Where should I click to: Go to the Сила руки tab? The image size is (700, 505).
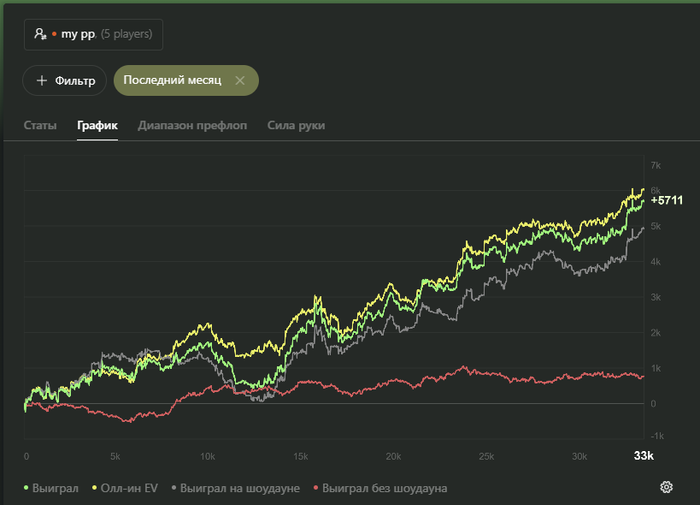pos(296,126)
